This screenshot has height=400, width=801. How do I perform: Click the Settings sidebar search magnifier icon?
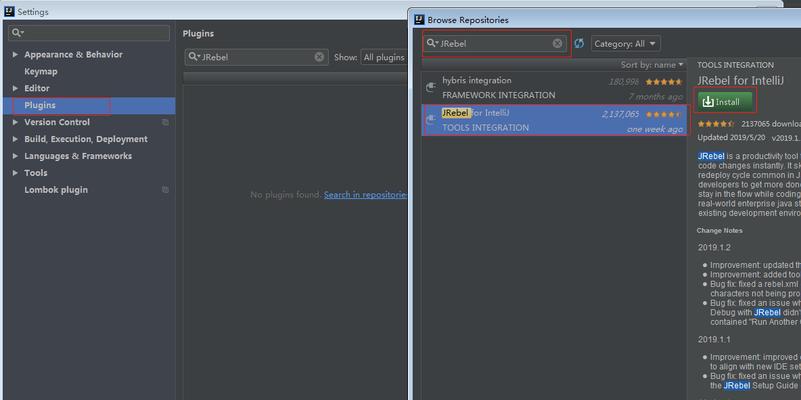(17, 33)
